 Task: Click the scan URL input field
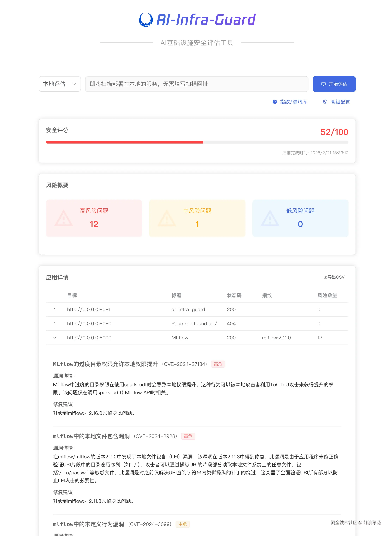(x=197, y=84)
